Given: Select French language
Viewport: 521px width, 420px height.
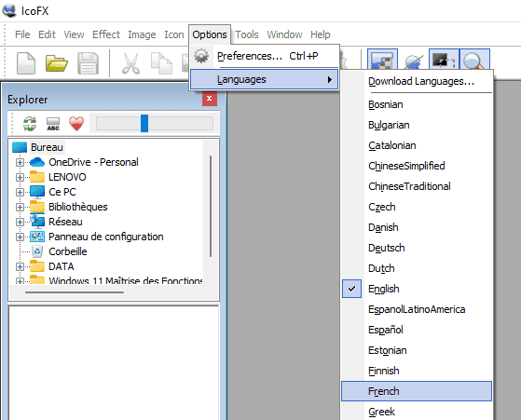Looking at the screenshot, I should (x=417, y=391).
